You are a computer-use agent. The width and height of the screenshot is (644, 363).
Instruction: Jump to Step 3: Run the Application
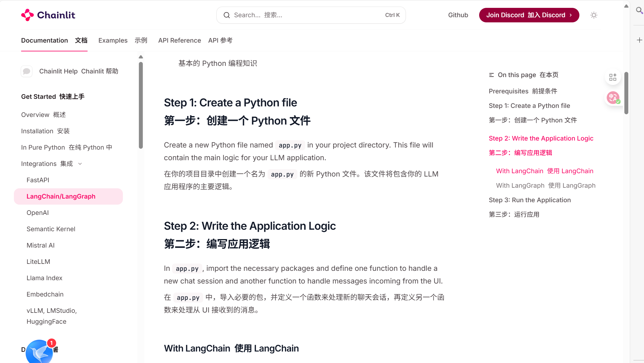click(530, 200)
